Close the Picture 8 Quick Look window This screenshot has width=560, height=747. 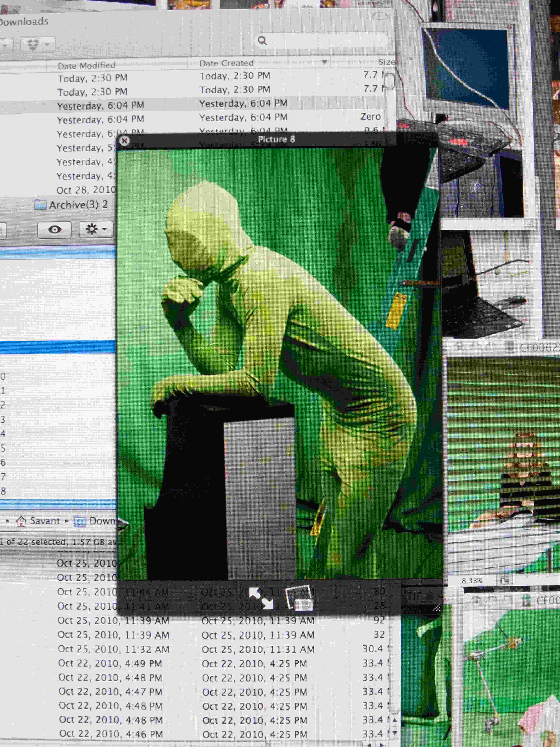point(125,141)
